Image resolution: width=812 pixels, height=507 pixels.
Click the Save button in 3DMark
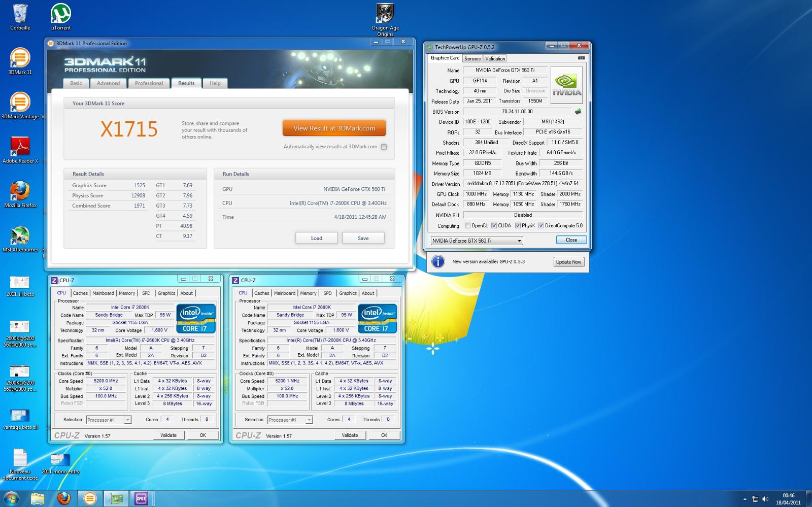[x=363, y=238]
